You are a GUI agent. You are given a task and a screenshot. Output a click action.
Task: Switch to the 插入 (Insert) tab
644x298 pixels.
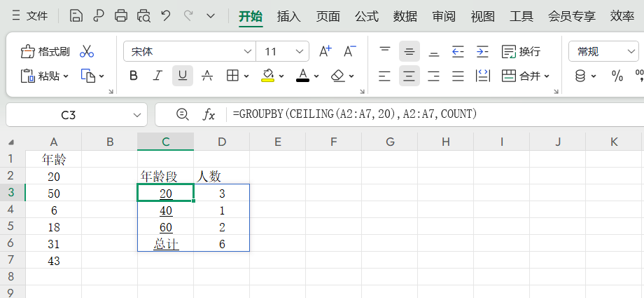289,15
